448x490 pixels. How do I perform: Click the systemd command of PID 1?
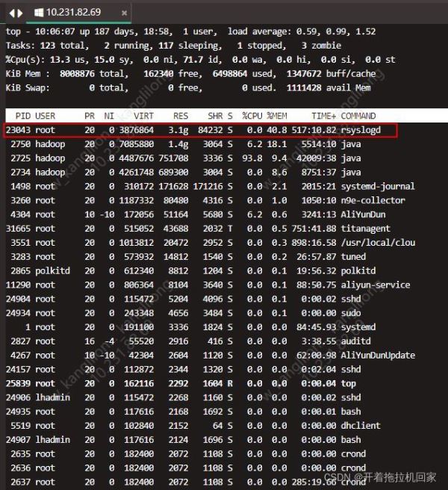pos(358,327)
